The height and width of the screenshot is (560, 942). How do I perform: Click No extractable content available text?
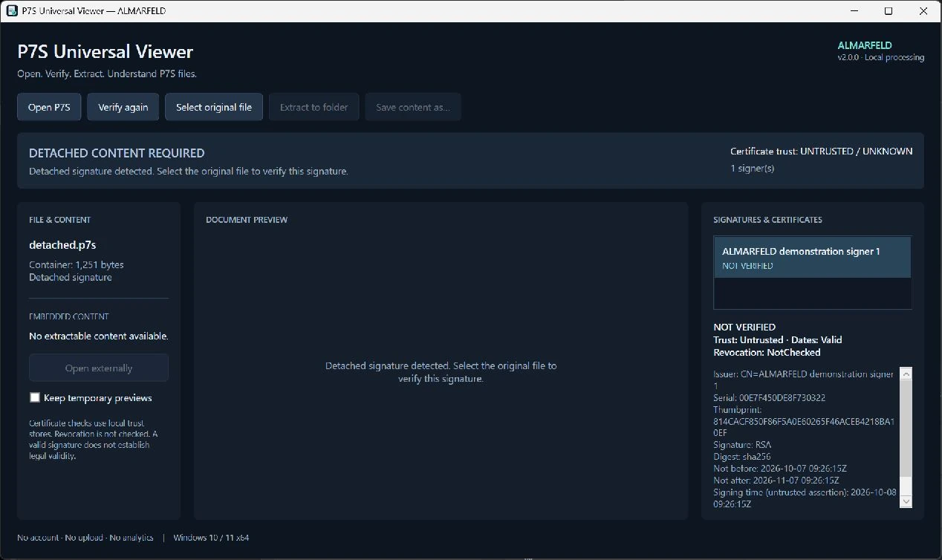pyautogui.click(x=99, y=336)
